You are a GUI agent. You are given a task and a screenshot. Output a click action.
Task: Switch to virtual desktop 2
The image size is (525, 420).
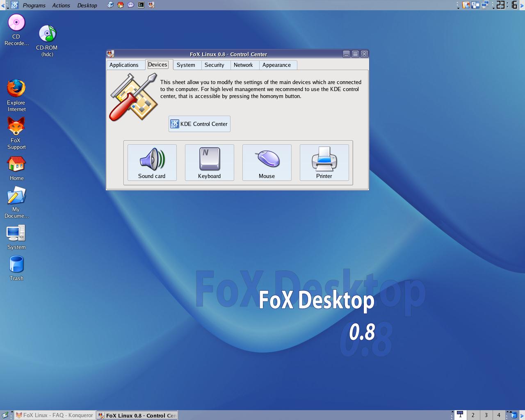tap(473, 415)
